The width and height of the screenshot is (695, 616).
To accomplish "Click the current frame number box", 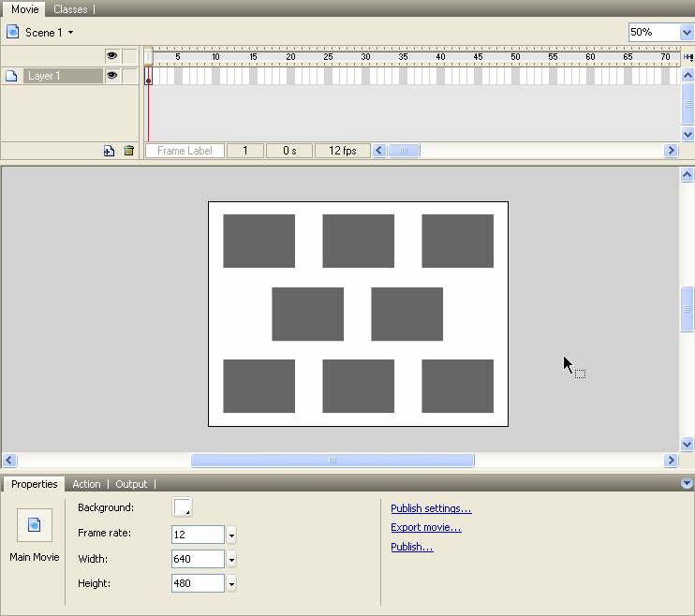I will pos(245,151).
